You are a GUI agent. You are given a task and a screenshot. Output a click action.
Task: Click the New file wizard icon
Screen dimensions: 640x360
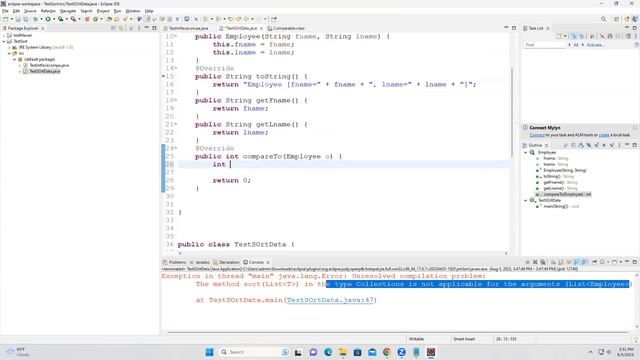click(5, 19)
